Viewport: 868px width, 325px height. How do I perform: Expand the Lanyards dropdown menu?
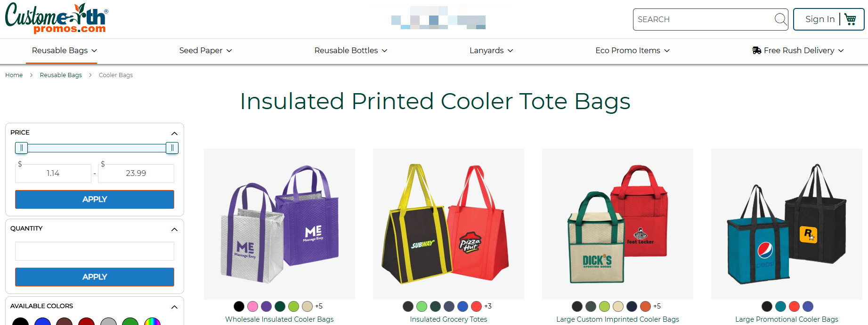(x=491, y=50)
